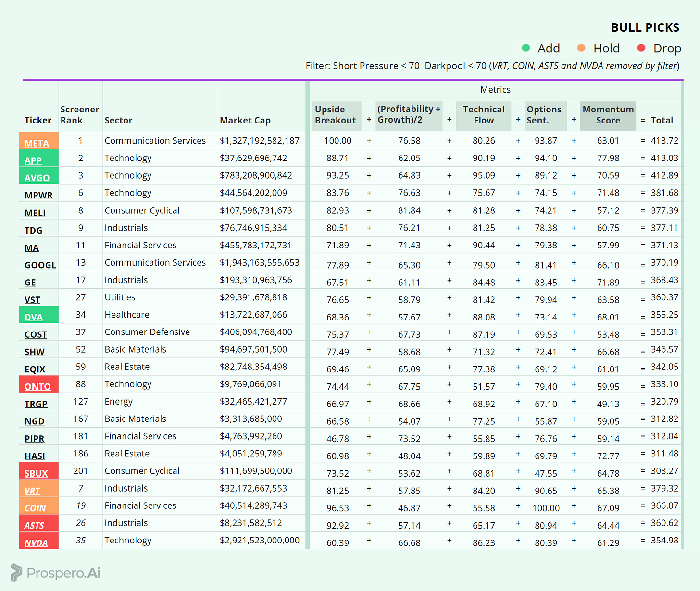Click PIPR upside breakout 46.78

click(337, 439)
